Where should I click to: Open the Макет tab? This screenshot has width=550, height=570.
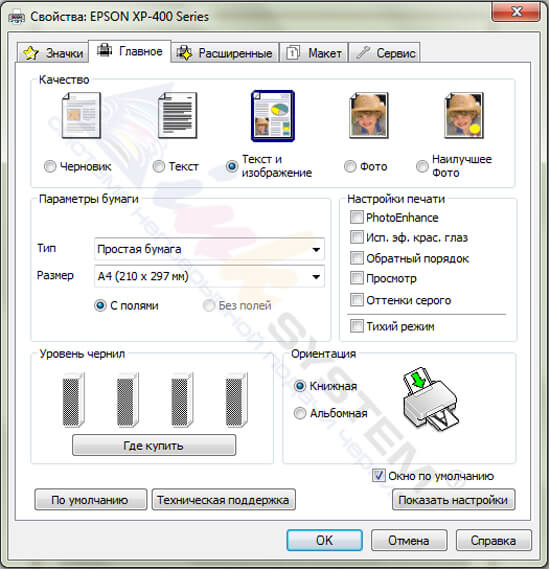[314, 53]
